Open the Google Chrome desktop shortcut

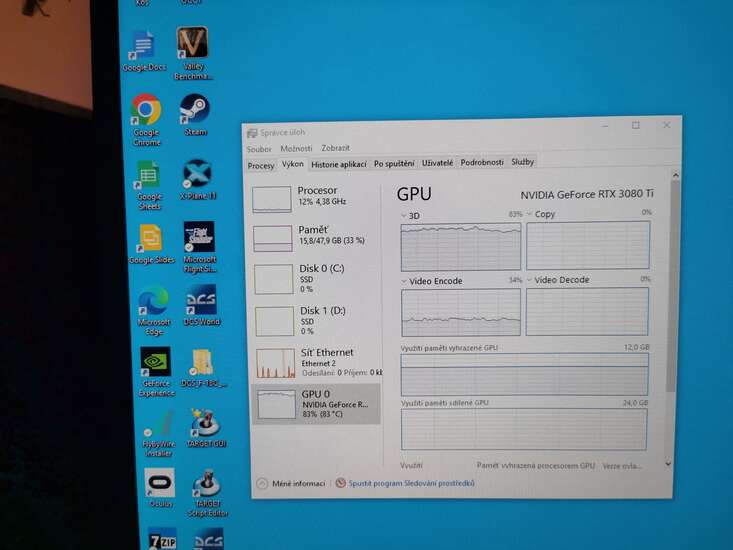146,120
